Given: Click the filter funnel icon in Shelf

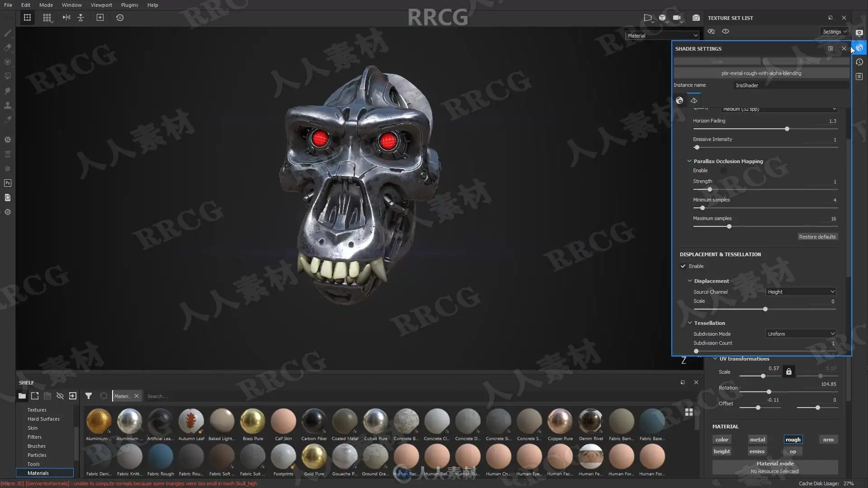Looking at the screenshot, I should [89, 396].
